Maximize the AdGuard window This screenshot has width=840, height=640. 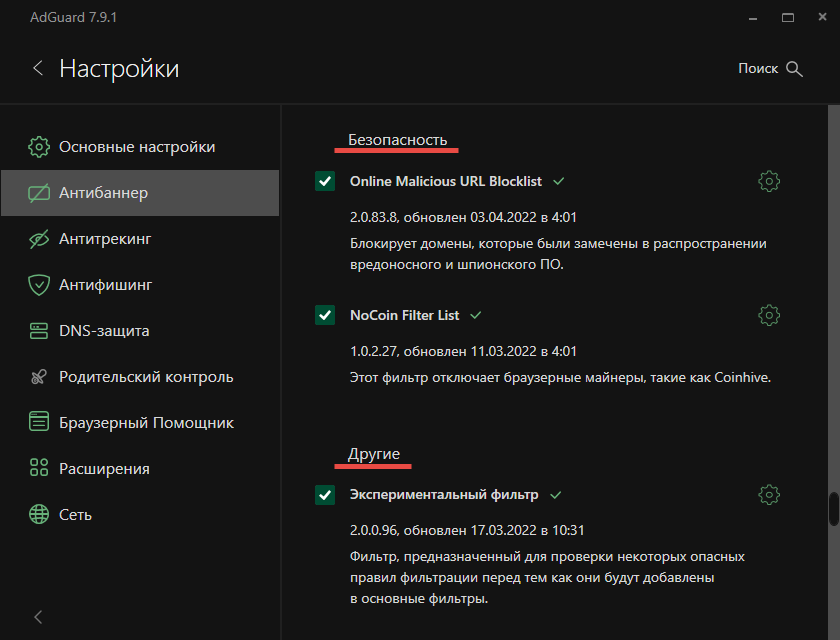pos(788,18)
